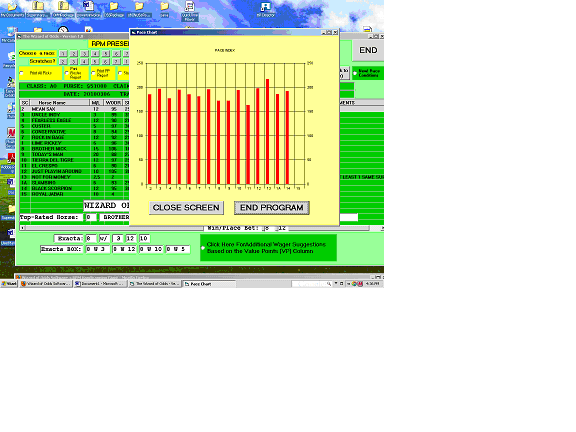Open the QuickTime Player desktop shortcut
Viewport: 576px width, 432px height.
190,10
